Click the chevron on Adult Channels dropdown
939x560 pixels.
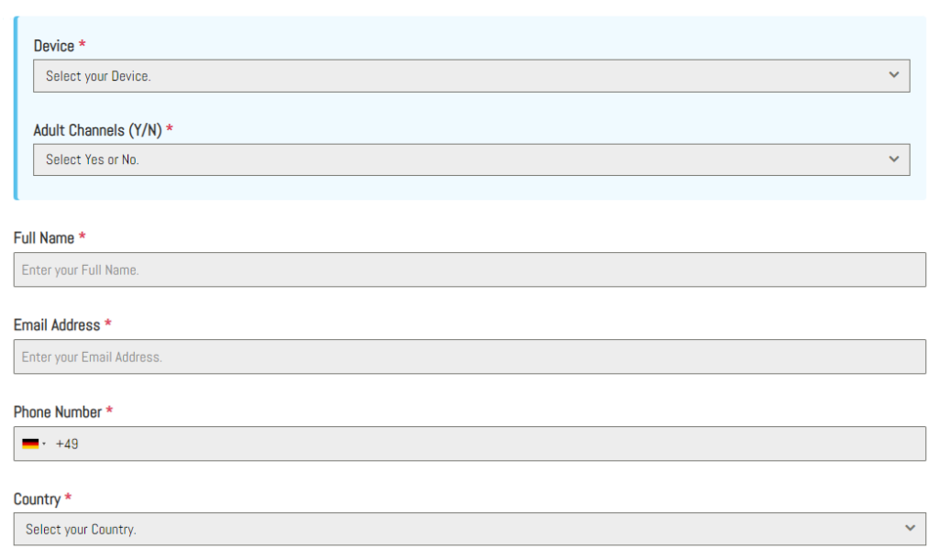(x=894, y=159)
